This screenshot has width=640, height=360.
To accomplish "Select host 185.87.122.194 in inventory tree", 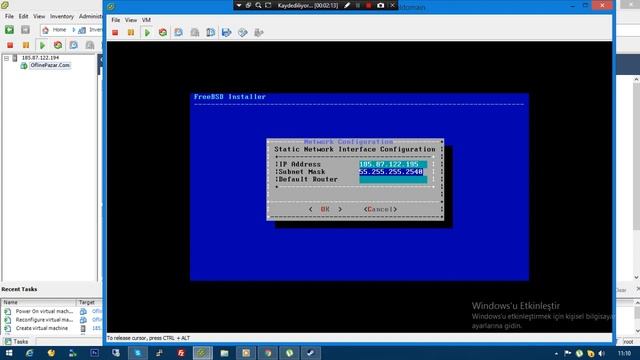I will click(40, 58).
